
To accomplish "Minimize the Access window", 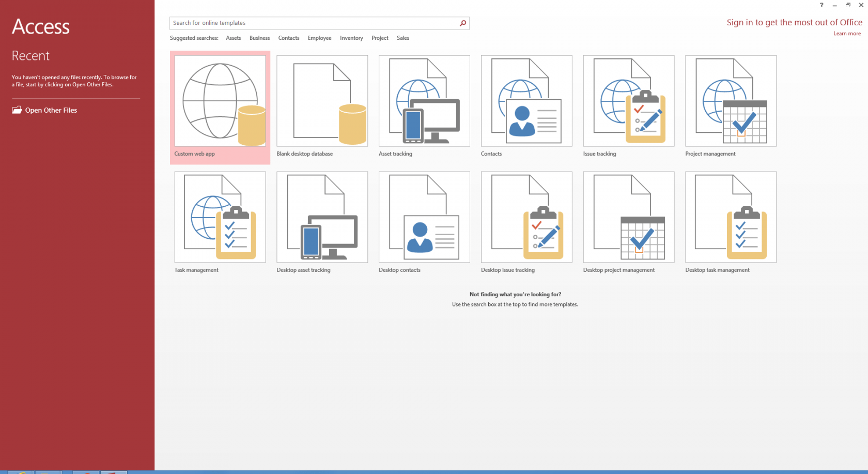I will tap(834, 5).
